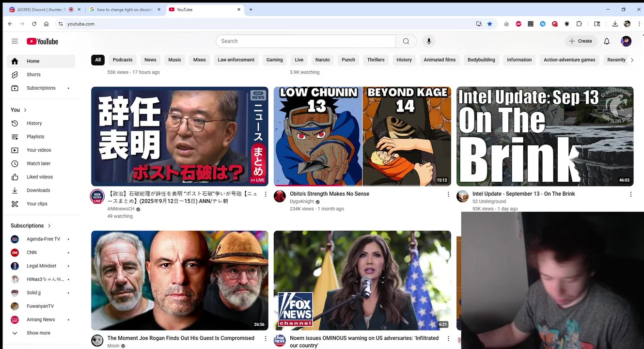Open the YouTube hamburger guide menu
This screenshot has width=644, height=349.
15,41
